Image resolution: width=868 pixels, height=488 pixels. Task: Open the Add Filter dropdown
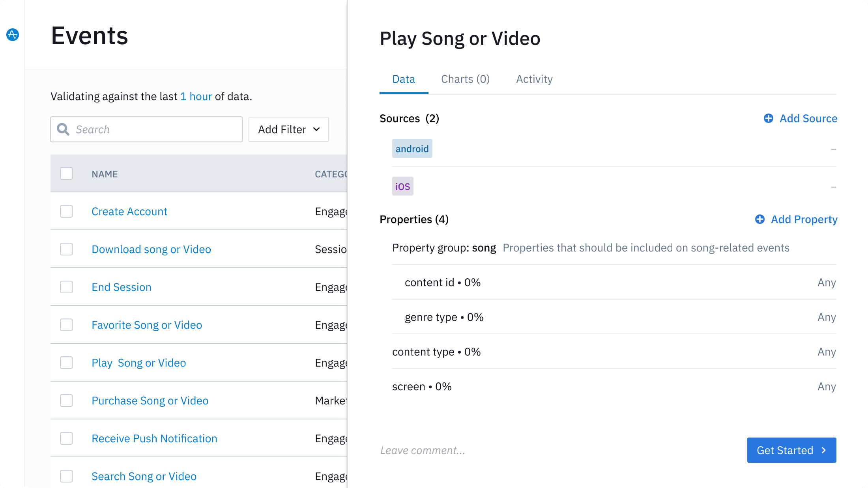(x=288, y=129)
